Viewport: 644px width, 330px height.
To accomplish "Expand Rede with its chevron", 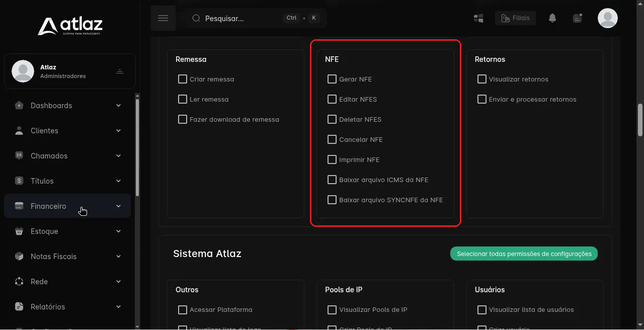I will tap(119, 281).
